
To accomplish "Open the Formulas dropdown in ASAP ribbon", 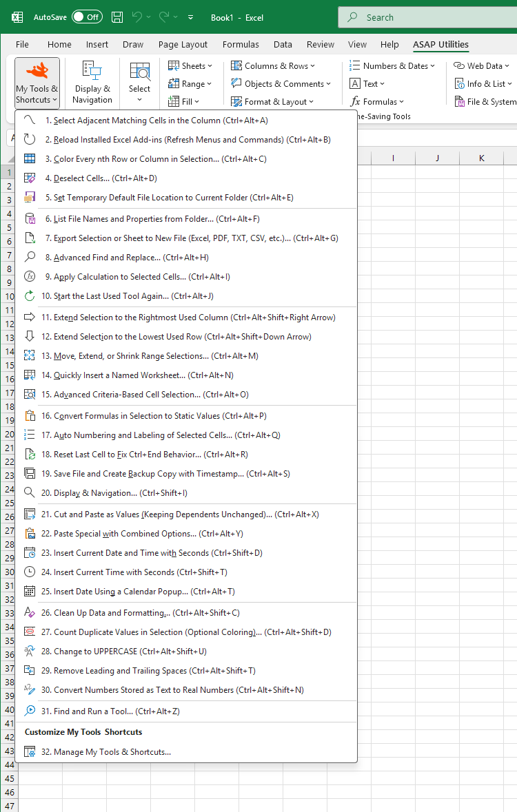I will (377, 101).
